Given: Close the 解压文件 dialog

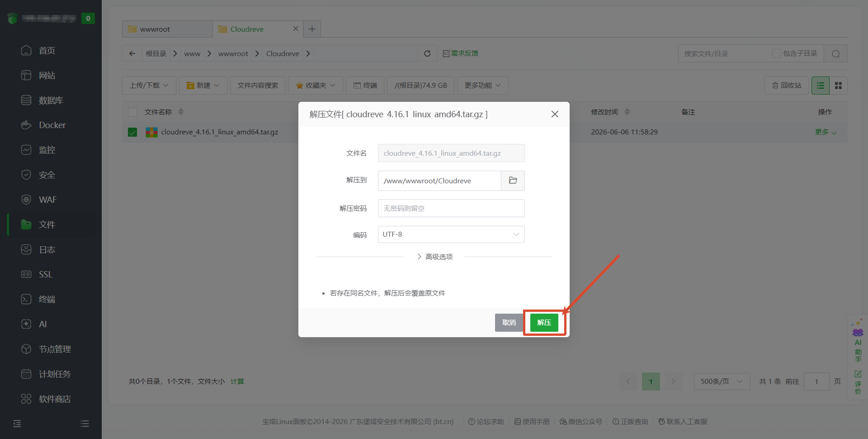Looking at the screenshot, I should point(555,114).
